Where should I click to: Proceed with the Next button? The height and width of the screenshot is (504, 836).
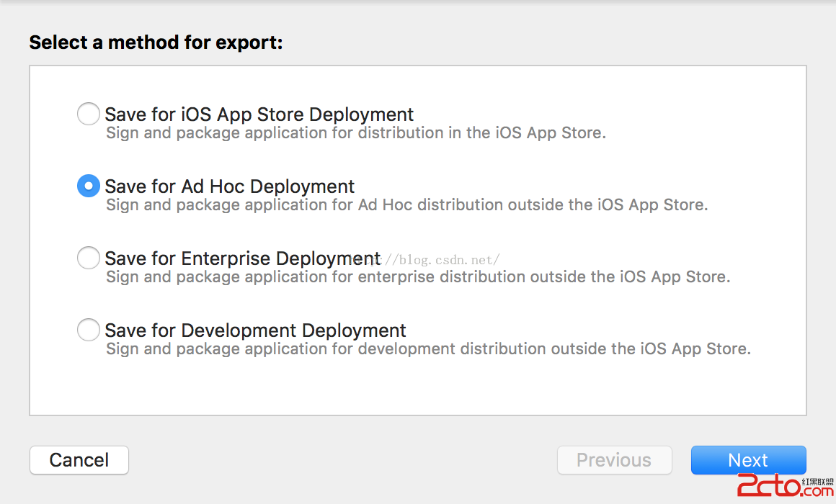748,460
